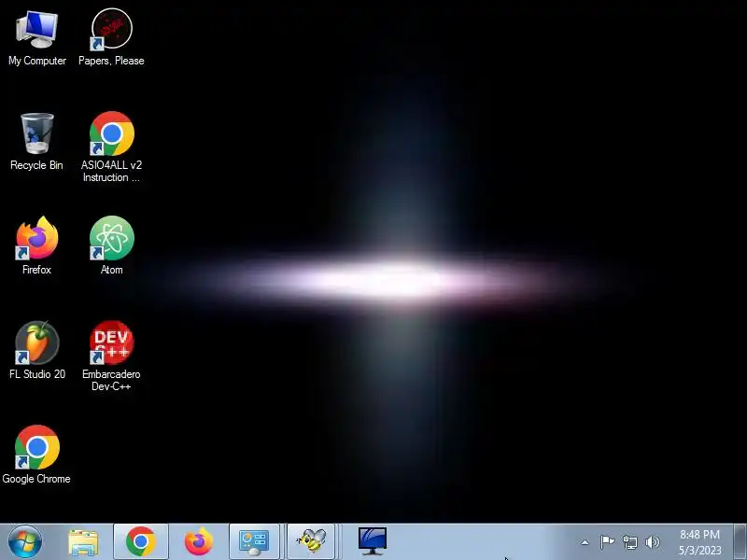
Task: Open the Control Panel taskbar item
Action: click(x=254, y=542)
